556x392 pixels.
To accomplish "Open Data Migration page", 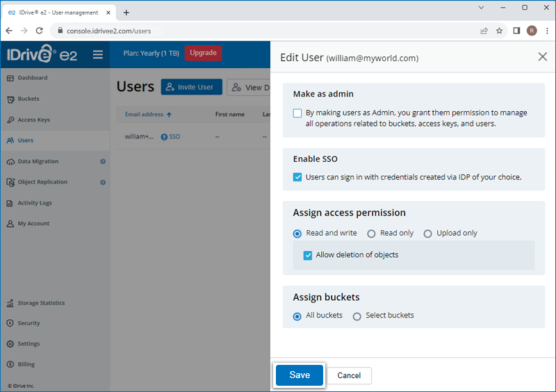I will tap(38, 161).
